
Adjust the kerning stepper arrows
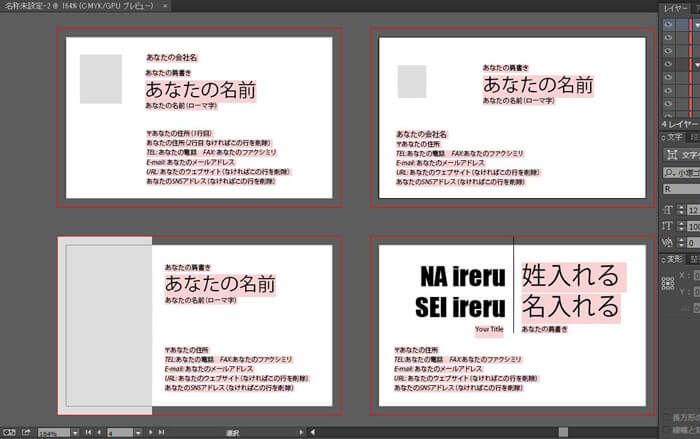point(681,242)
